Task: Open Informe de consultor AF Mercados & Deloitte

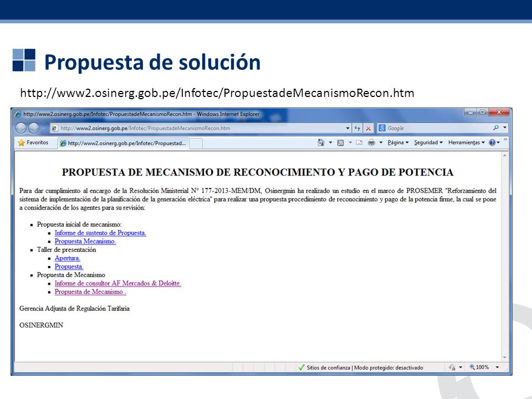Action: tap(117, 283)
